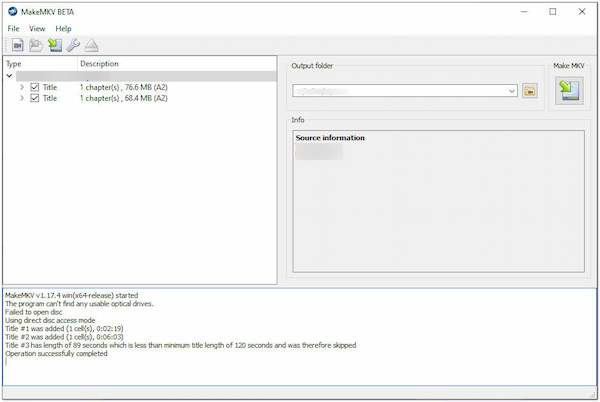
Task: Uncheck the 76.6 MB title checkbox
Action: 34,87
